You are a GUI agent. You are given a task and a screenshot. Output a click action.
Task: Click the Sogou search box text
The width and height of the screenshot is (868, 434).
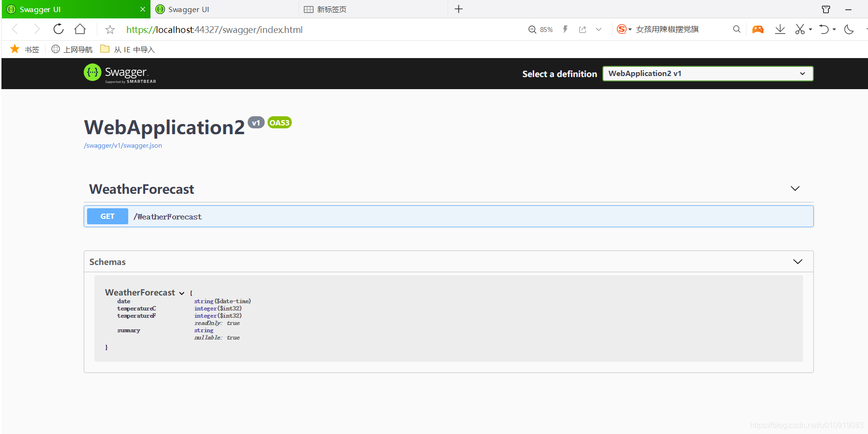coord(667,29)
